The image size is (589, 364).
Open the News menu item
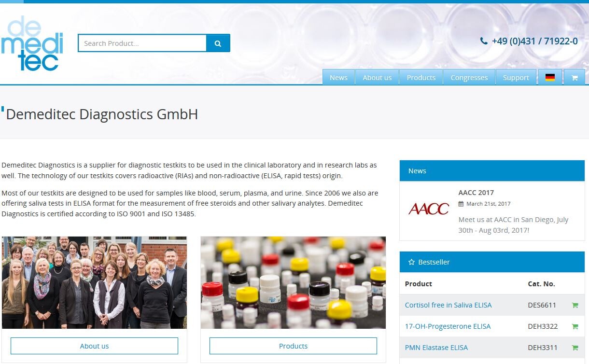coord(338,78)
